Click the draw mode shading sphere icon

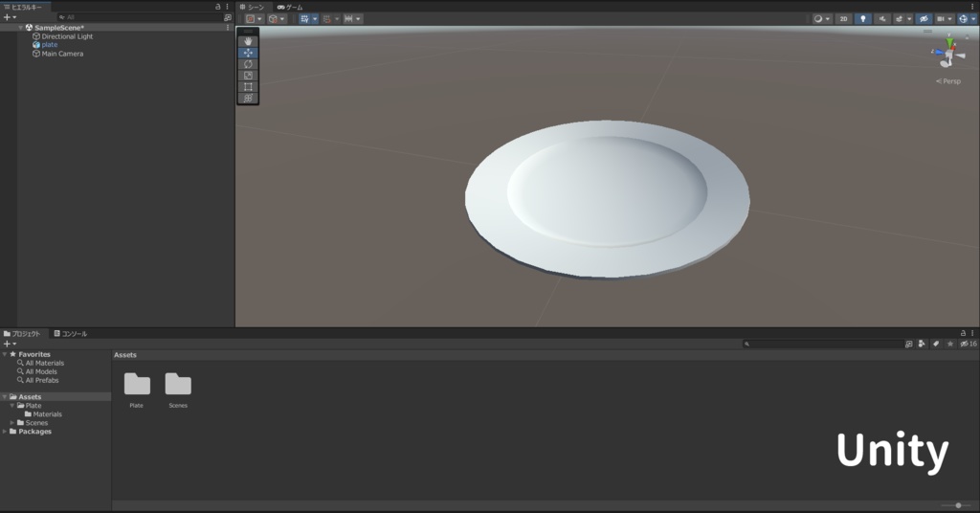pos(817,19)
